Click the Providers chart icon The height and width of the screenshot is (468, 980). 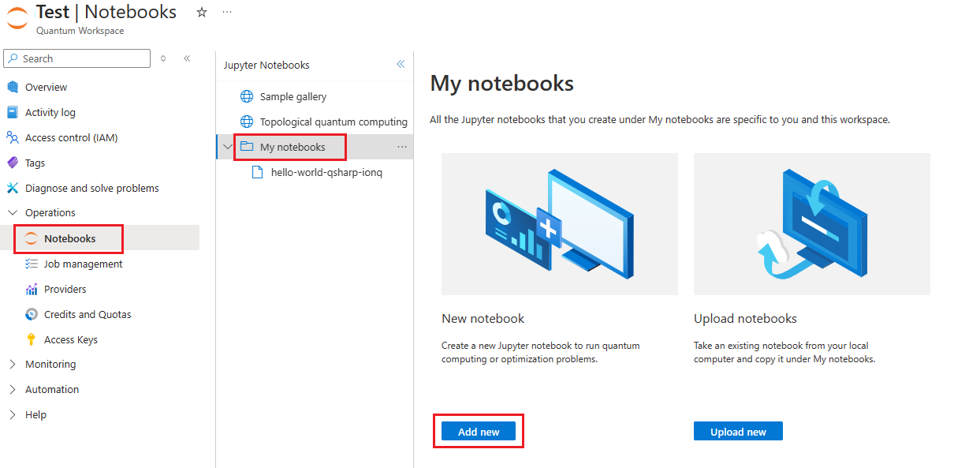point(32,289)
